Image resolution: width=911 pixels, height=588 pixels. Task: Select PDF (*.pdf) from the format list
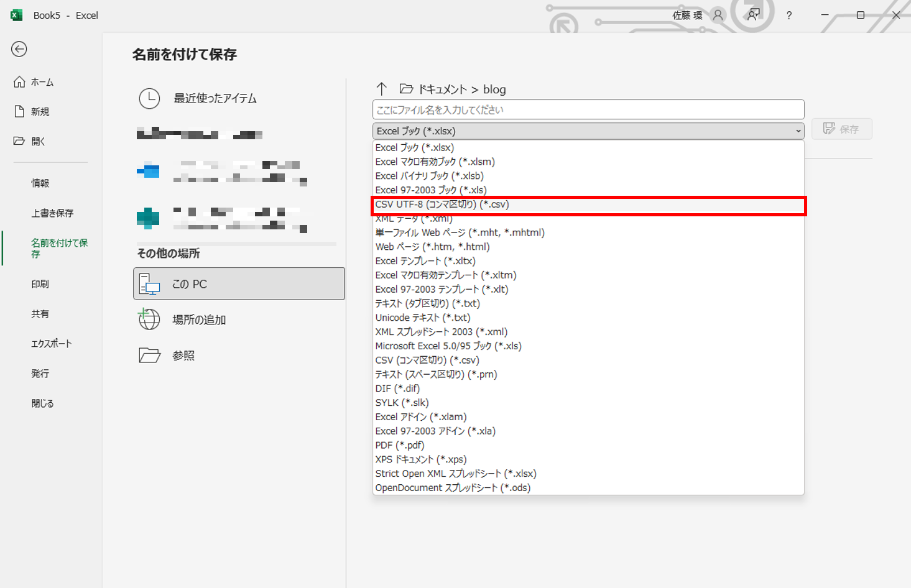399,444
